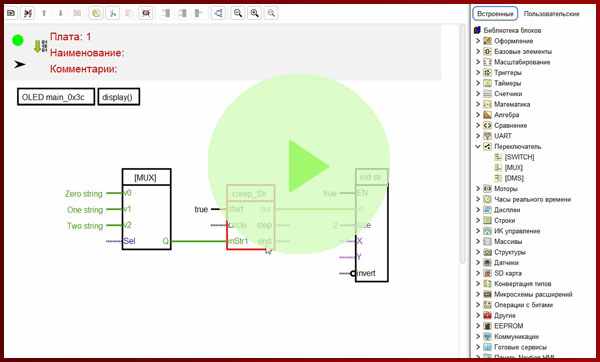Click the delete selection red-cross icon
Image resolution: width=600 pixels, height=362 pixels.
click(146, 13)
